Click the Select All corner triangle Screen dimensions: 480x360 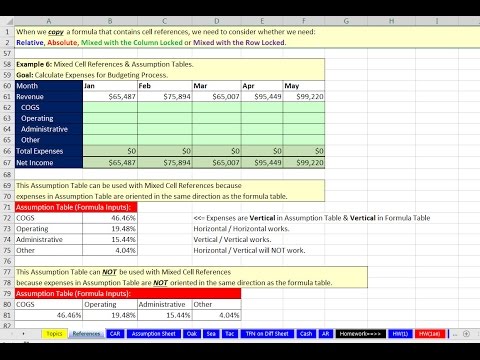click(9, 22)
